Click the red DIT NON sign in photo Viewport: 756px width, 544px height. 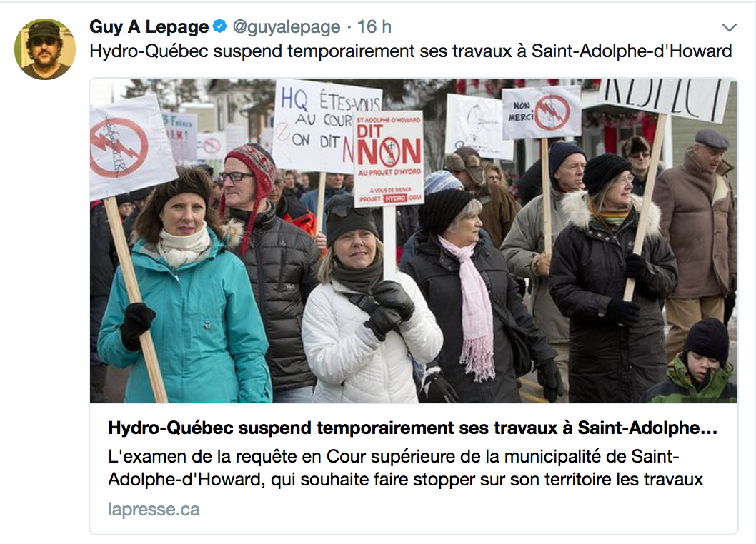[x=389, y=159]
